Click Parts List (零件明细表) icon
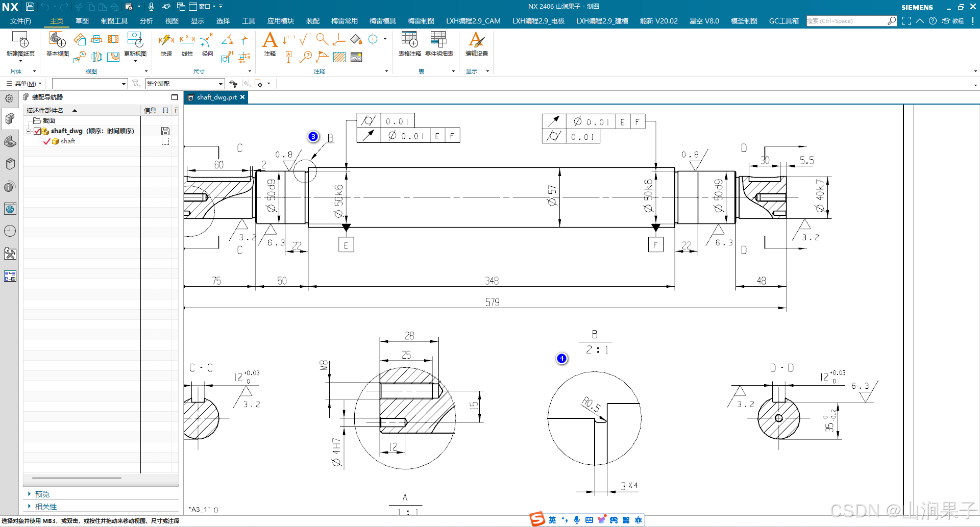 click(x=438, y=40)
